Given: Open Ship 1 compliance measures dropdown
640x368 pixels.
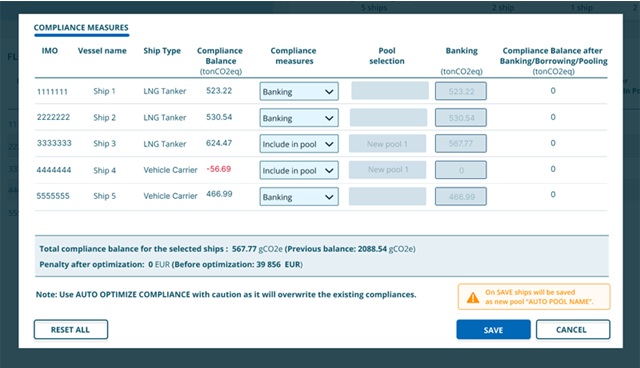Looking at the screenshot, I should pyautogui.click(x=299, y=91).
